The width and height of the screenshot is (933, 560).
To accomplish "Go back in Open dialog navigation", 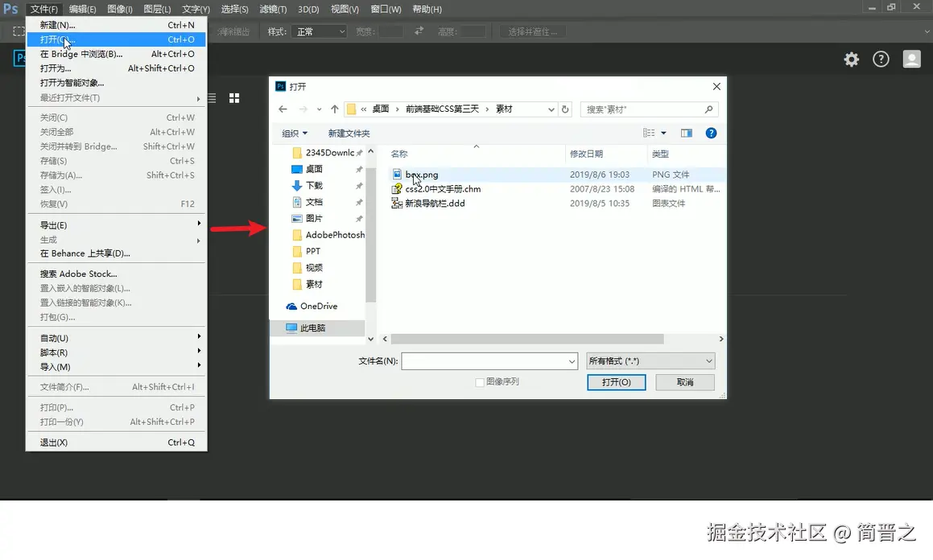I will (x=283, y=109).
